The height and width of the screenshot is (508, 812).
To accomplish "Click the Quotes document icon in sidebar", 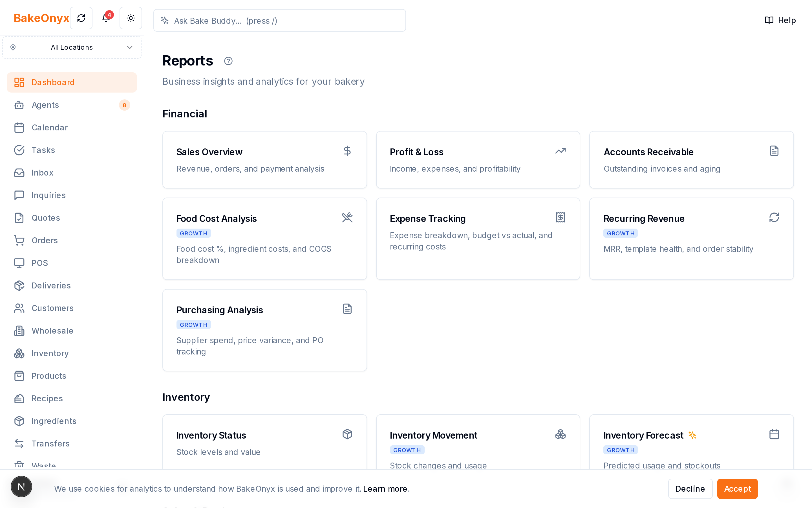I will [19, 218].
